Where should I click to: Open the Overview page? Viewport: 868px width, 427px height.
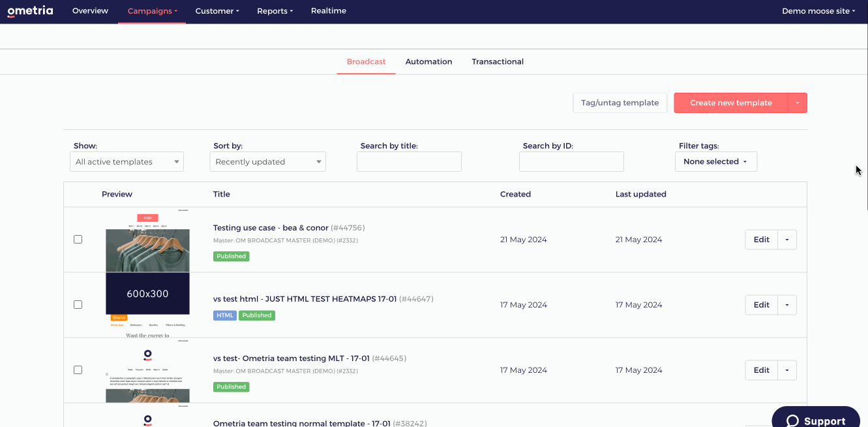pyautogui.click(x=90, y=11)
